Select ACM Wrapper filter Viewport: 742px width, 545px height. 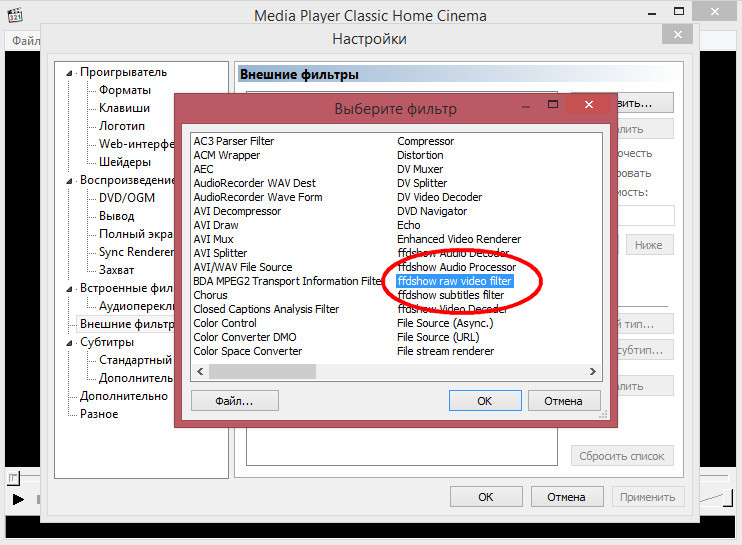227,155
